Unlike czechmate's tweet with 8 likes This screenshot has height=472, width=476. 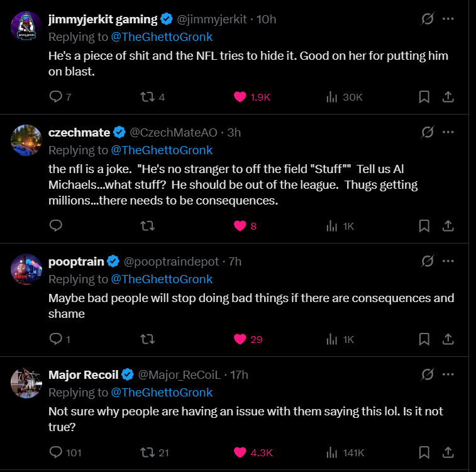(240, 225)
